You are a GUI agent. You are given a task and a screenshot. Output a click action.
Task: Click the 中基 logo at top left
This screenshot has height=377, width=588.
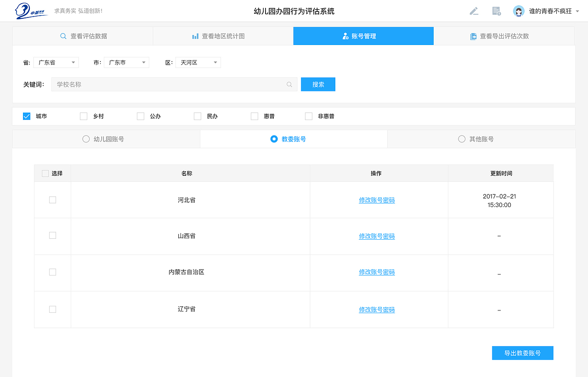(28, 10)
